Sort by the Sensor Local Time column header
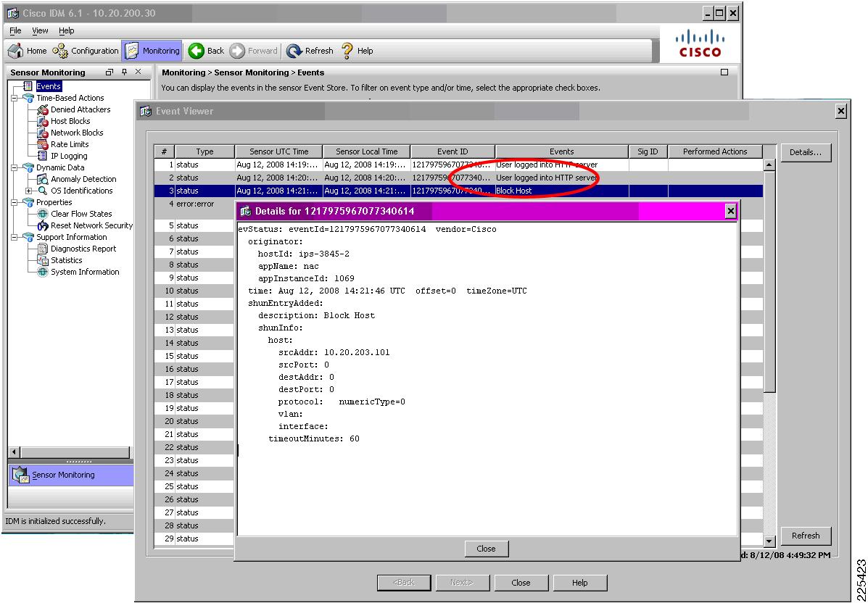Viewport: 868px width, 603px height. coord(366,151)
